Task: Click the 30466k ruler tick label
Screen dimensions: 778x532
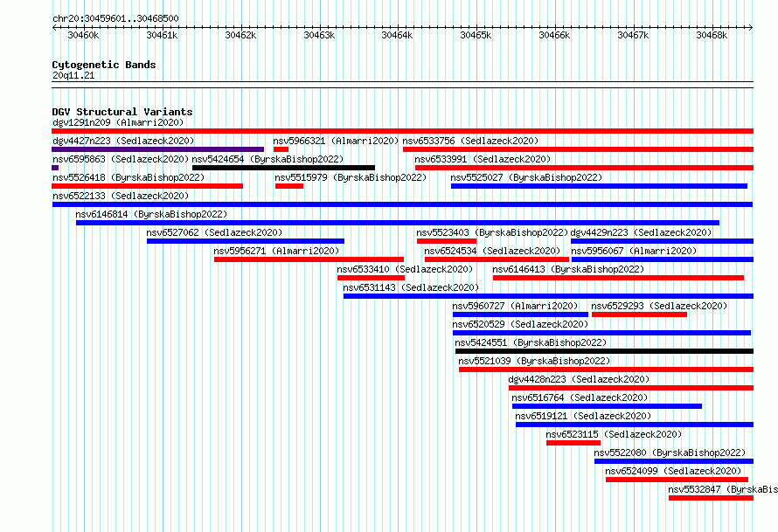Action: pyautogui.click(x=554, y=35)
